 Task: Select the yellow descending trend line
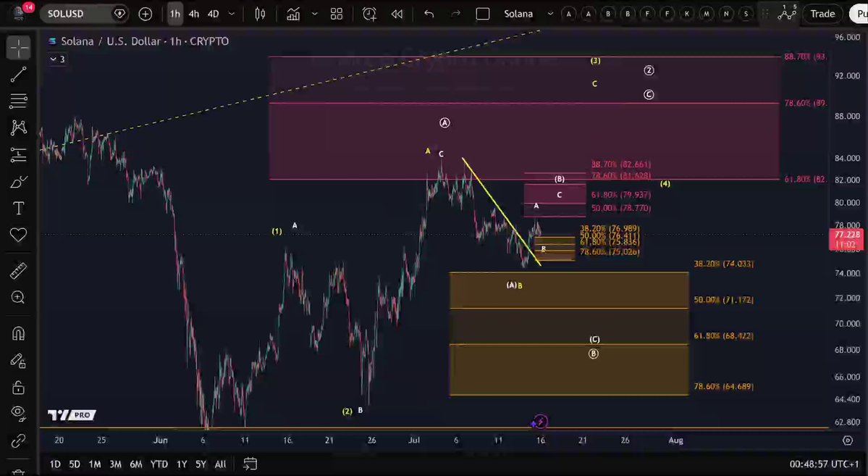(501, 211)
